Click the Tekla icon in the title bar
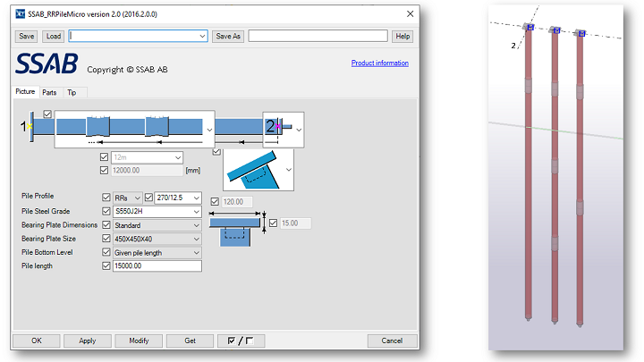This screenshot has height=362, width=644. pos(20,14)
